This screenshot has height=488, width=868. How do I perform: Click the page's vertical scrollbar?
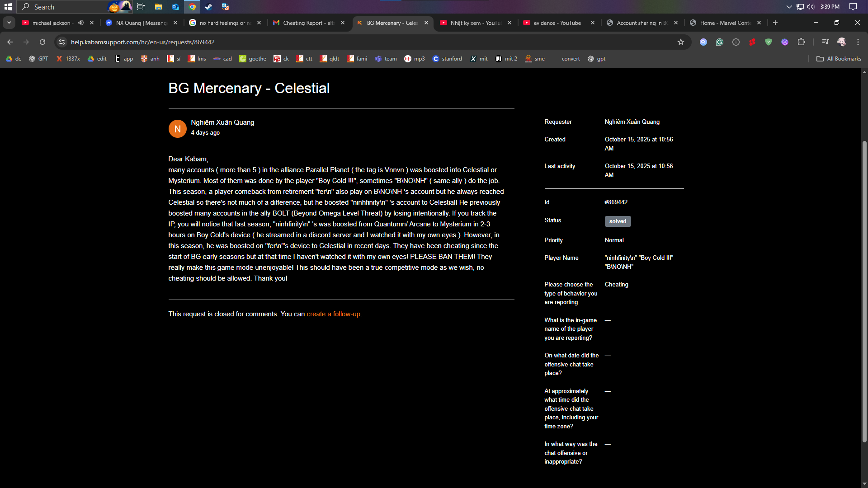pos(864,289)
